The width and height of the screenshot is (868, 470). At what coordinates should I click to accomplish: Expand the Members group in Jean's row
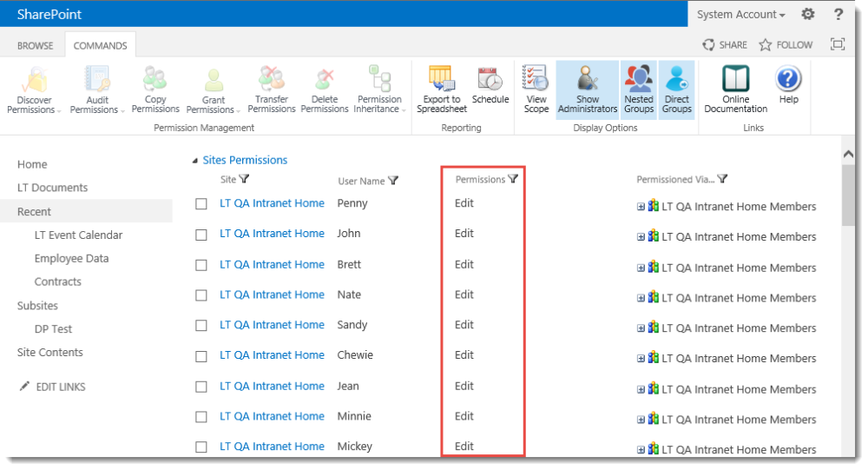click(x=641, y=389)
